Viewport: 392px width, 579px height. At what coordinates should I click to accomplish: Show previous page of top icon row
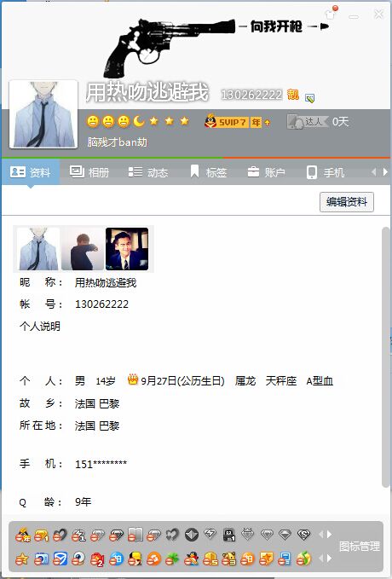320,535
